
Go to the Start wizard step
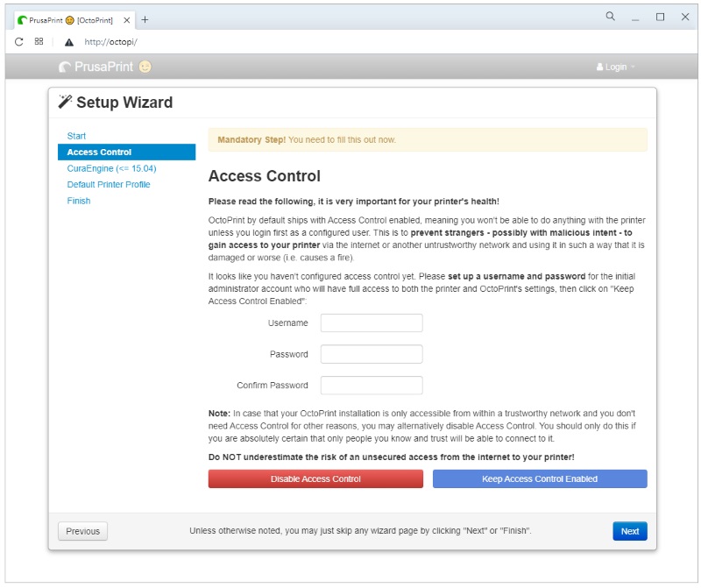(x=76, y=136)
